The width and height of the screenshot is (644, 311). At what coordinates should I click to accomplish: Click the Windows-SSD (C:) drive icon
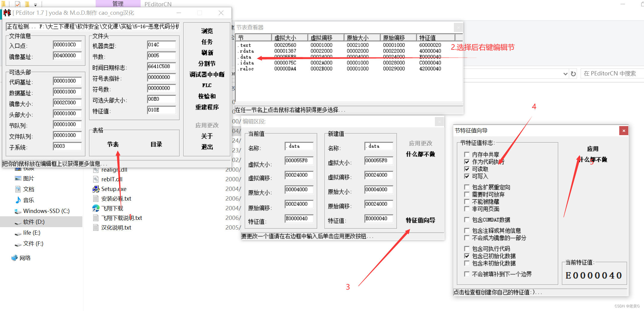coord(18,211)
